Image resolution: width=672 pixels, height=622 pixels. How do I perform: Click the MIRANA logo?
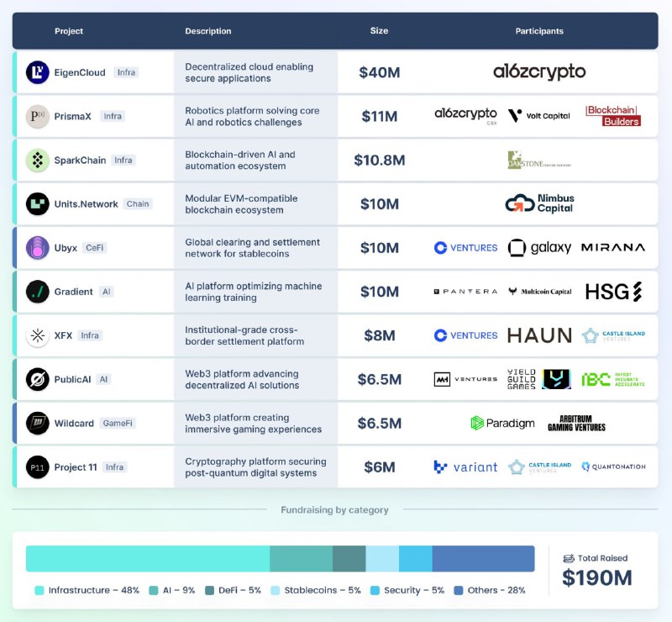tap(613, 247)
